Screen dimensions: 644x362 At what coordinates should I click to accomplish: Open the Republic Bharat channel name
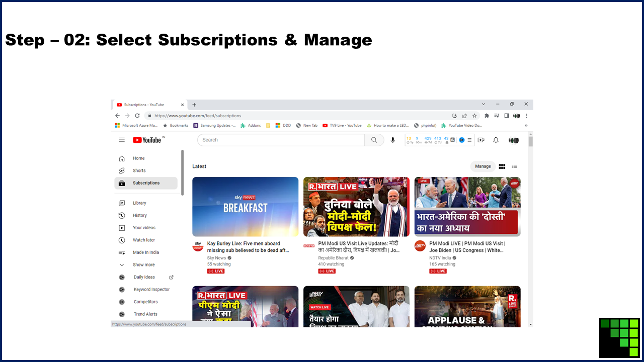click(x=334, y=258)
